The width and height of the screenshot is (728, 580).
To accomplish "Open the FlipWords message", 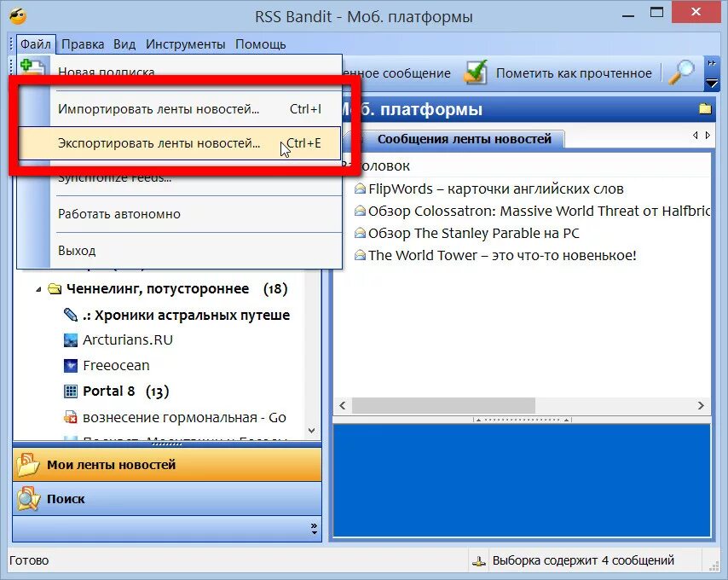I will coord(496,189).
